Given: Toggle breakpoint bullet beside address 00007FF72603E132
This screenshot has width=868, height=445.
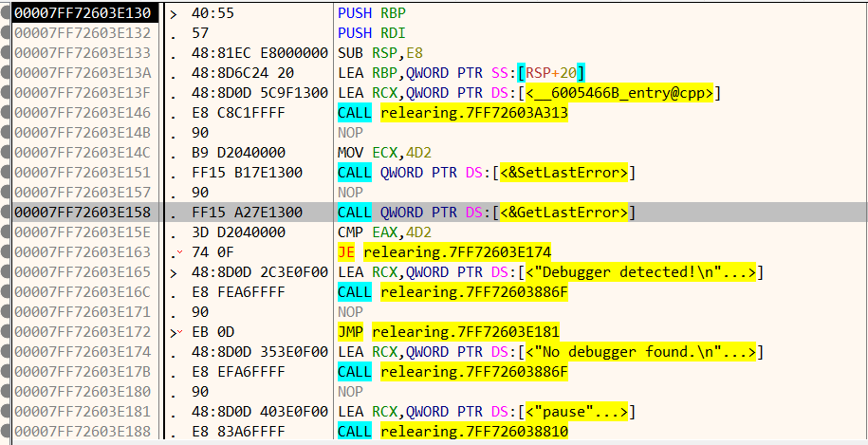Looking at the screenshot, I should click(x=7, y=33).
